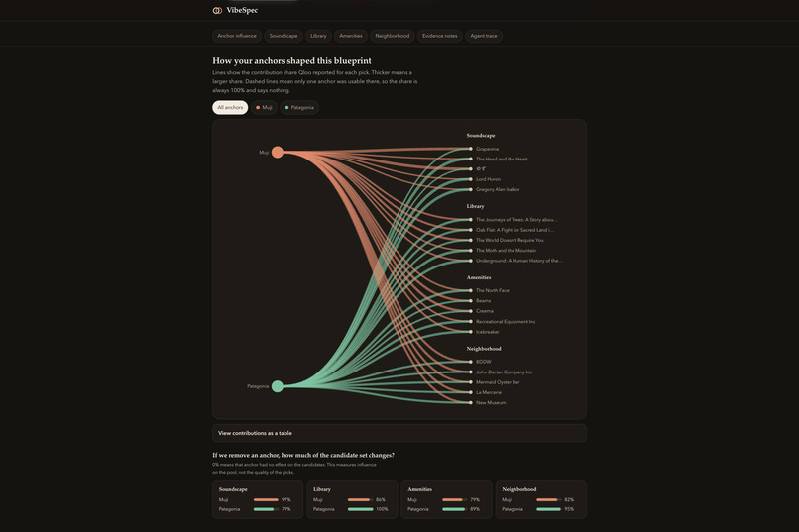Click the Lord Huron node dot
This screenshot has width=799, height=532.
(x=470, y=179)
